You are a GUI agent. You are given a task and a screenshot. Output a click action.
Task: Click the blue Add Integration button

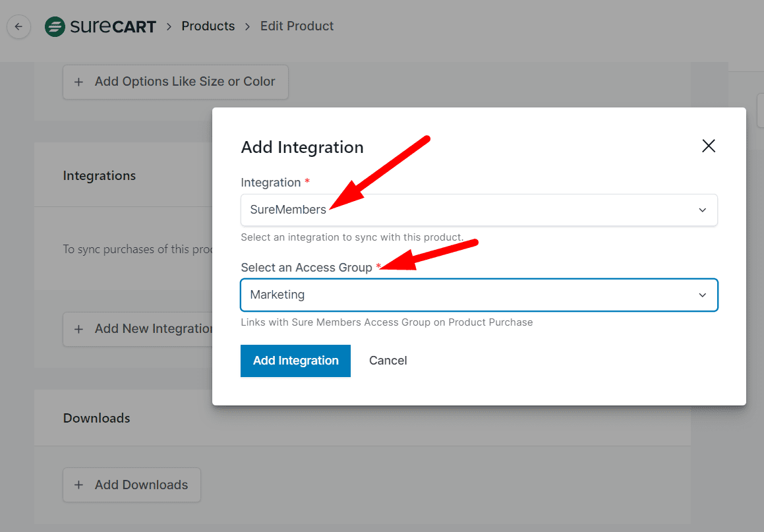(x=295, y=361)
